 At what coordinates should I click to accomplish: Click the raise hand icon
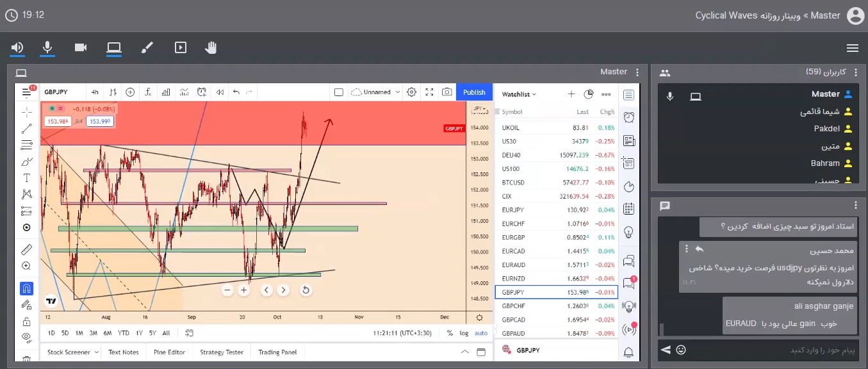pyautogui.click(x=211, y=47)
